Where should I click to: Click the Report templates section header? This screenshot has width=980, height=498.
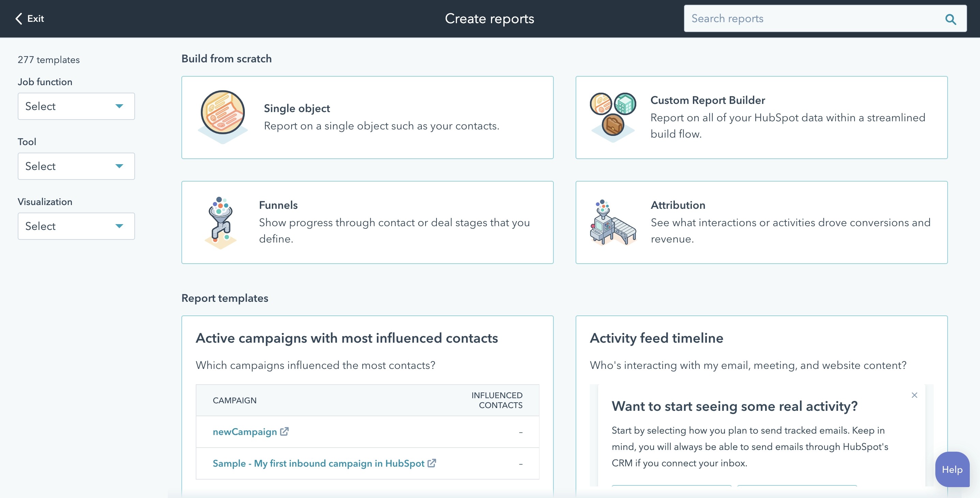[x=224, y=297]
